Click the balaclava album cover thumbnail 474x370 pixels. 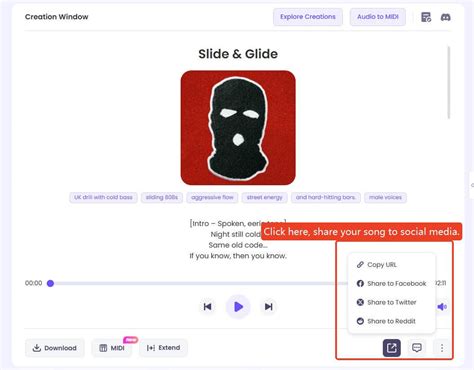[x=238, y=128]
